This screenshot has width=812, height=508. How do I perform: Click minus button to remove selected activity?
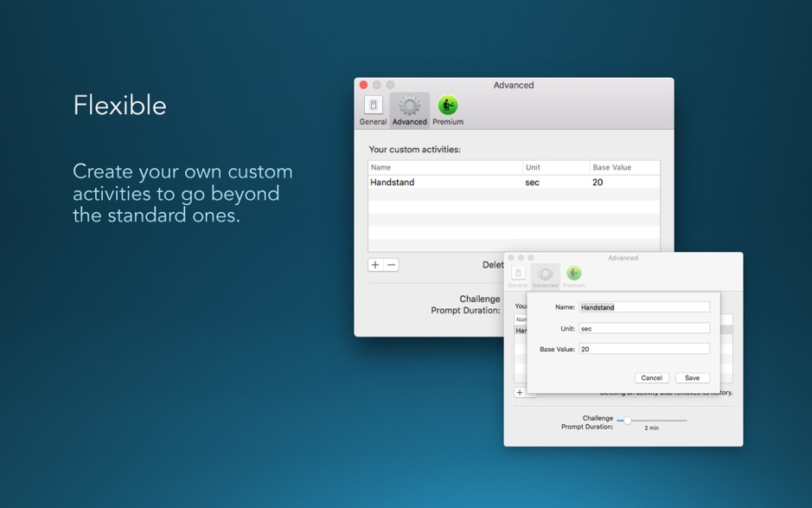392,265
